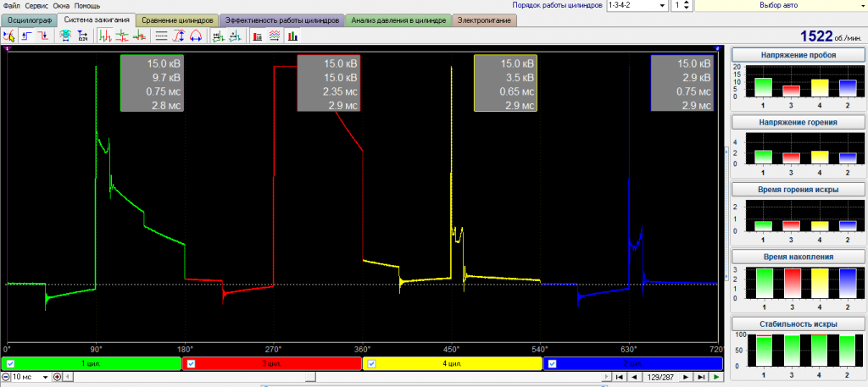Click the scrollbar right arrow

(605, 377)
